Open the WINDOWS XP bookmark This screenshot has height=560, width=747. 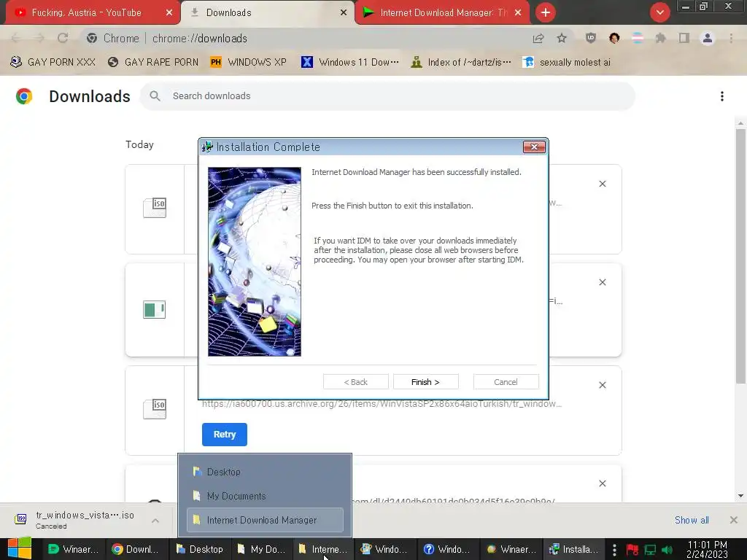[249, 62]
